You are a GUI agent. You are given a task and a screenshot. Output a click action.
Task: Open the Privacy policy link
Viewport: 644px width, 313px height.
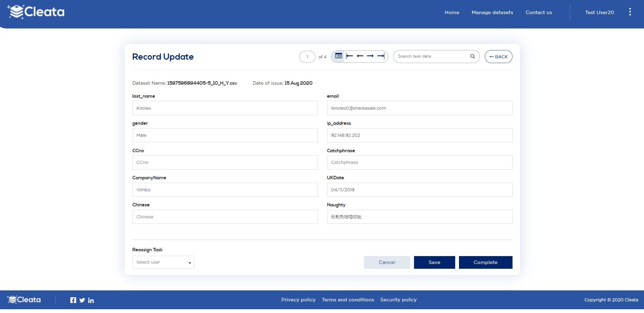298,300
